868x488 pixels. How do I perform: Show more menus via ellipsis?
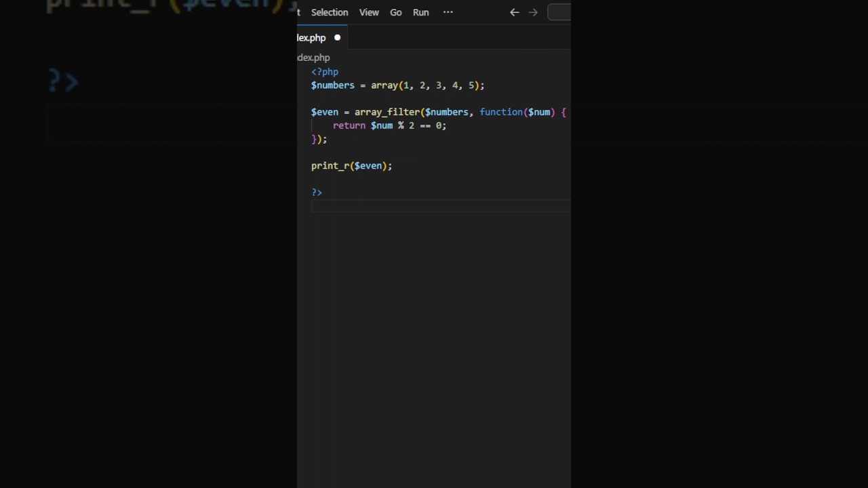tap(448, 12)
